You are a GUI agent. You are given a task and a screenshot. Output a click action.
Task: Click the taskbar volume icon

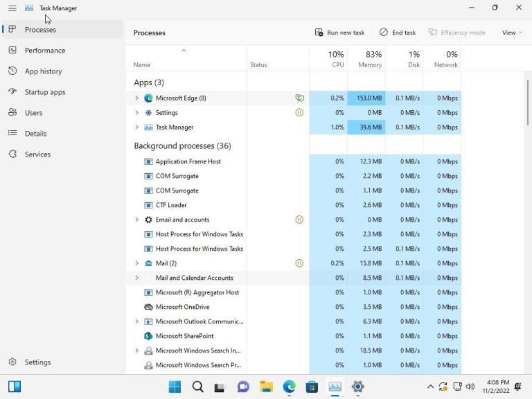(470, 387)
